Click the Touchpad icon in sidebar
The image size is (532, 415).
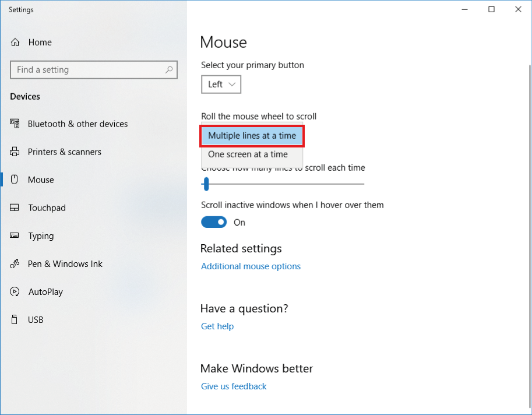tap(15, 208)
